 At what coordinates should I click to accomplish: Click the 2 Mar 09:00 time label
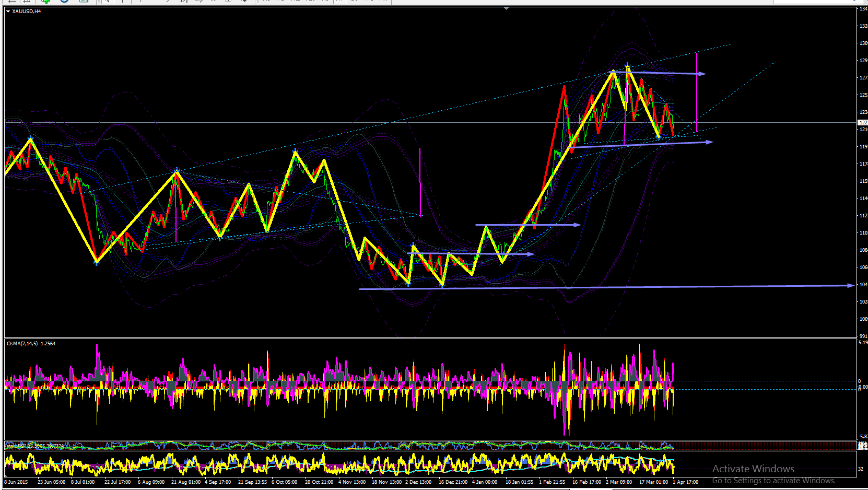[x=619, y=482]
